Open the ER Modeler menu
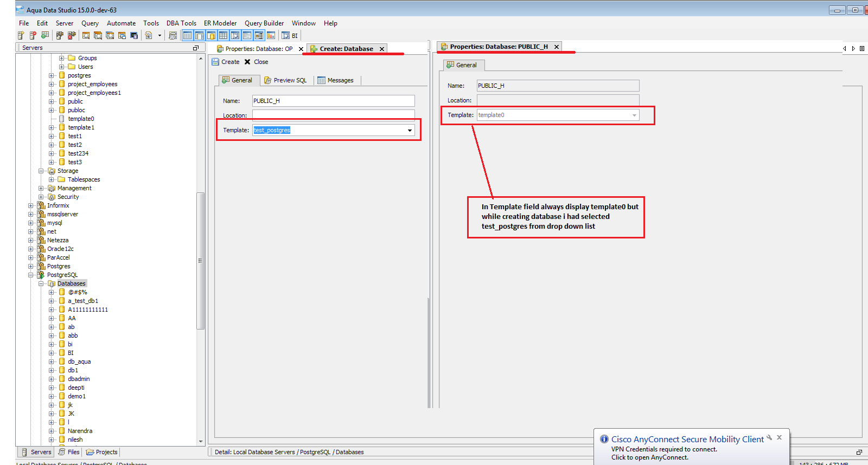Viewport: 868px width, 465px height. [x=220, y=23]
